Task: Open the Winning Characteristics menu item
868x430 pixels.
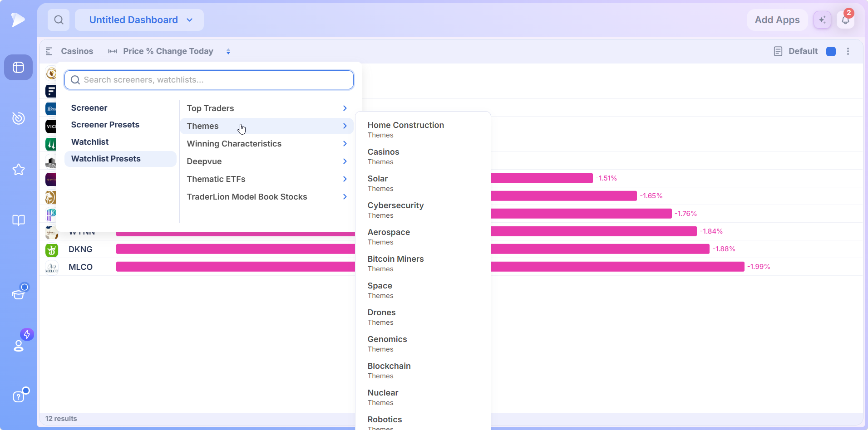Action: 266,144
